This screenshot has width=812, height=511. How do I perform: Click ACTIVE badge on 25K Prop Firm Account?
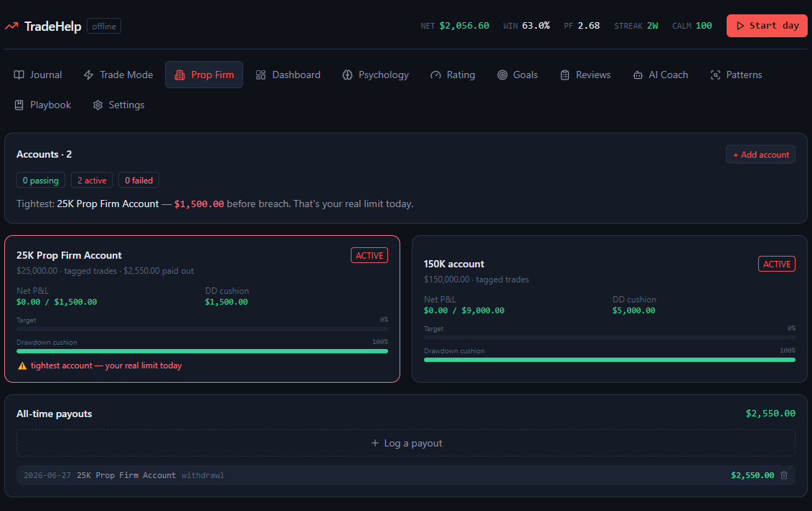[369, 255]
